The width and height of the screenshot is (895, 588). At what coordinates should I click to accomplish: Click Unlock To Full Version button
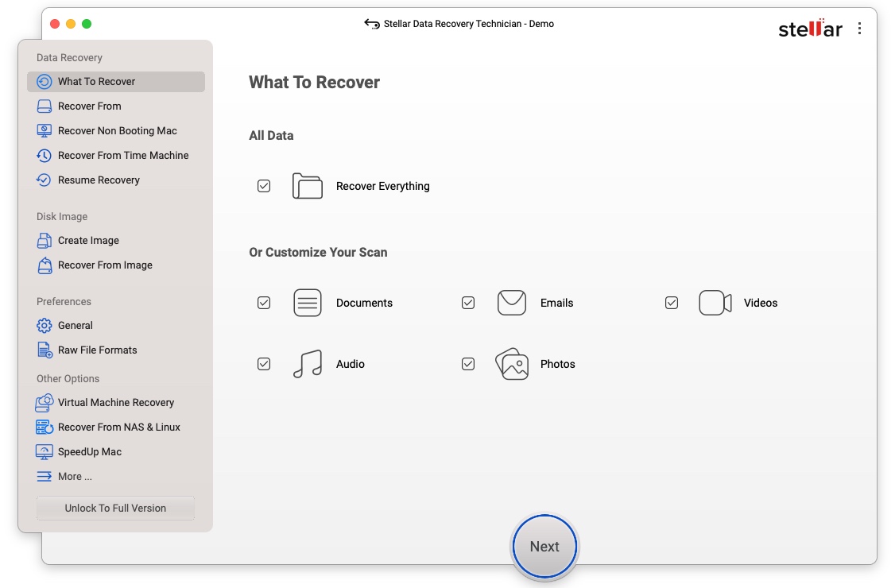(x=115, y=508)
